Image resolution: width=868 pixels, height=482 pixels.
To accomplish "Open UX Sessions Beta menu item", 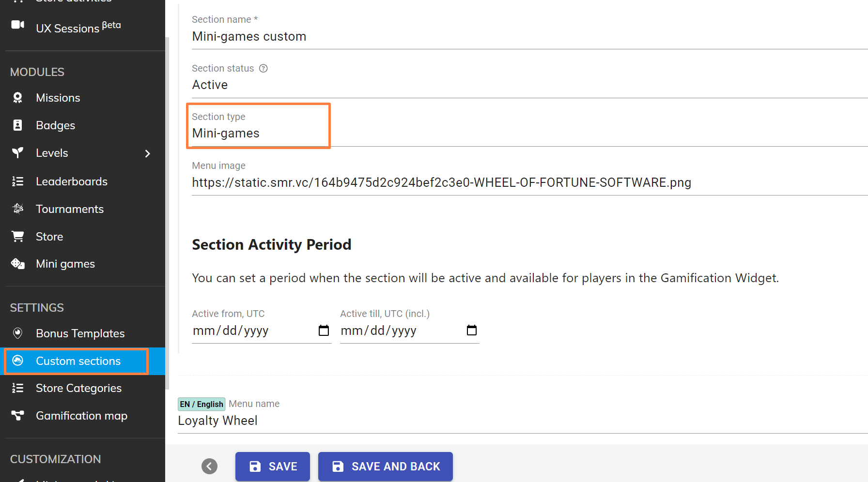I will coord(77,28).
